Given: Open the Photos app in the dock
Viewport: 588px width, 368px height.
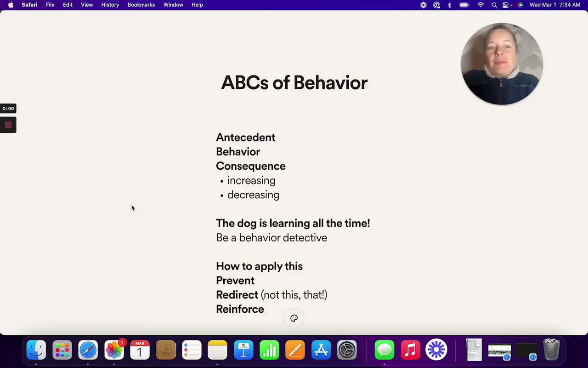Looking at the screenshot, I should coord(114,350).
